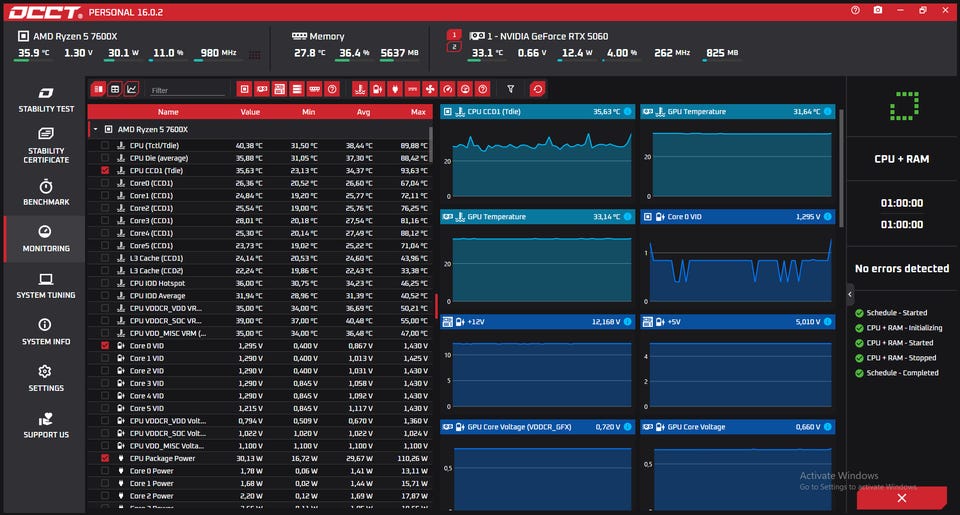Image resolution: width=960 pixels, height=515 pixels.
Task: Sort table by Min column
Action: pyautogui.click(x=309, y=112)
